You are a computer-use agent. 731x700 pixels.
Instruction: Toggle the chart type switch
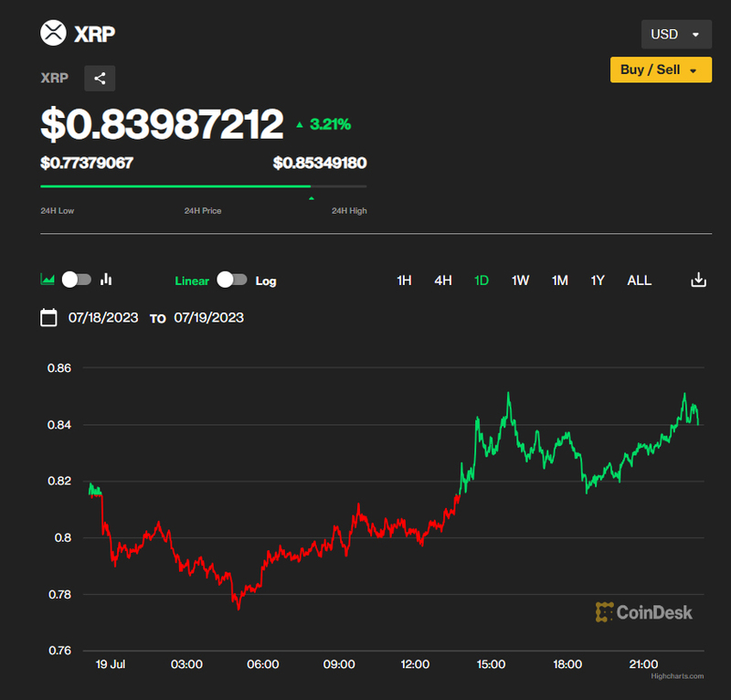coord(77,280)
